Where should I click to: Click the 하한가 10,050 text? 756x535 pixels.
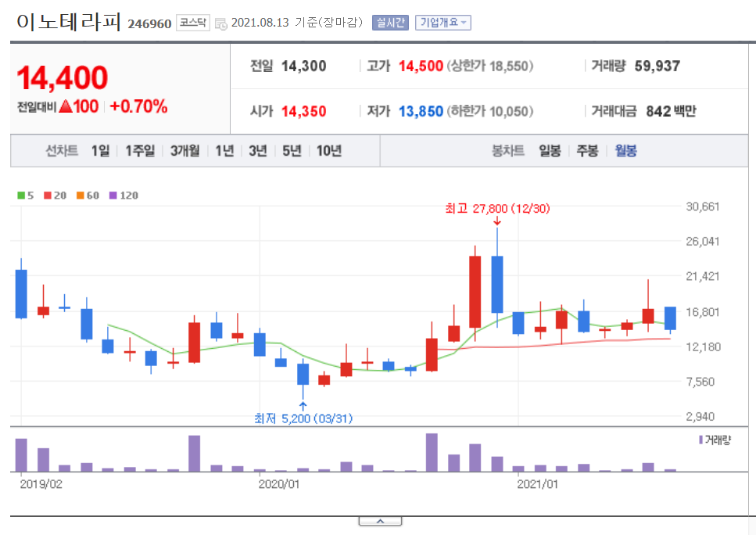pyautogui.click(x=490, y=111)
